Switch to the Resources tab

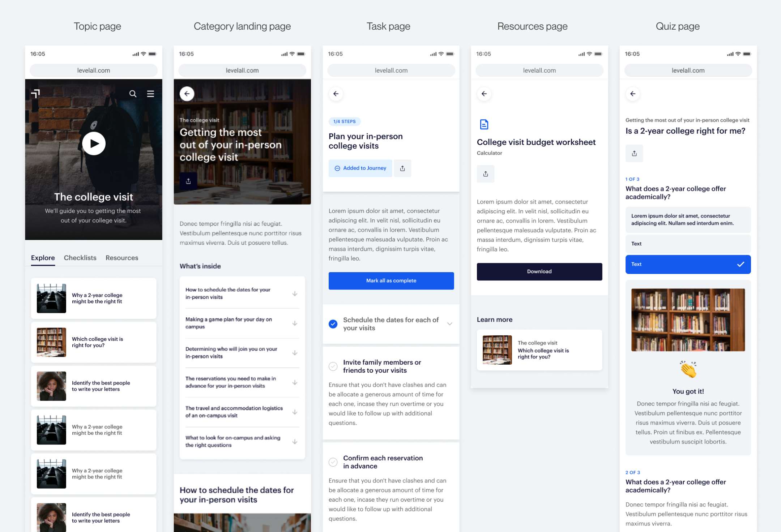click(x=122, y=258)
